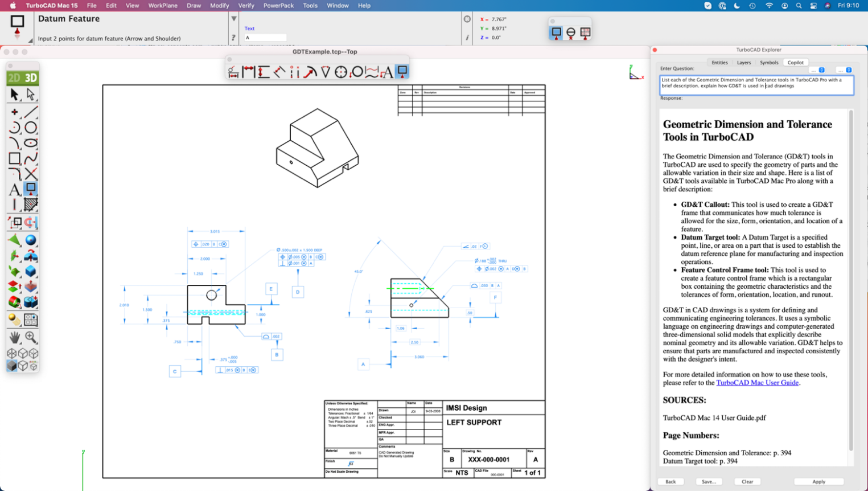Open macOS Spotlight search icon
This screenshot has width=868, height=491.
point(799,6)
